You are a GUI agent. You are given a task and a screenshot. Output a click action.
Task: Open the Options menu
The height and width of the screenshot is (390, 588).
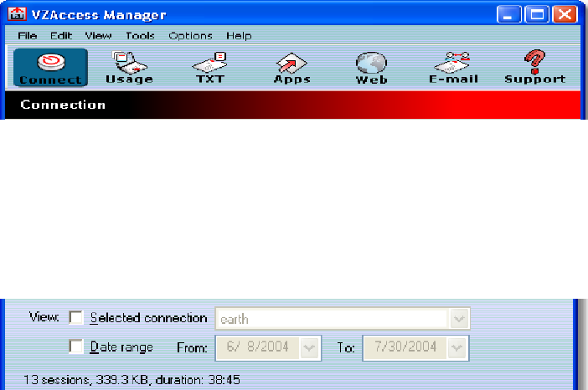[x=190, y=36]
